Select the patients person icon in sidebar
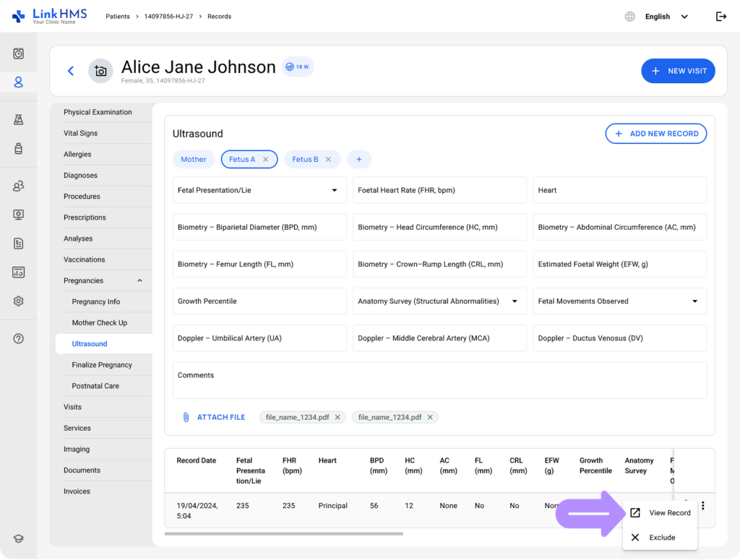The image size is (740, 560). click(19, 82)
